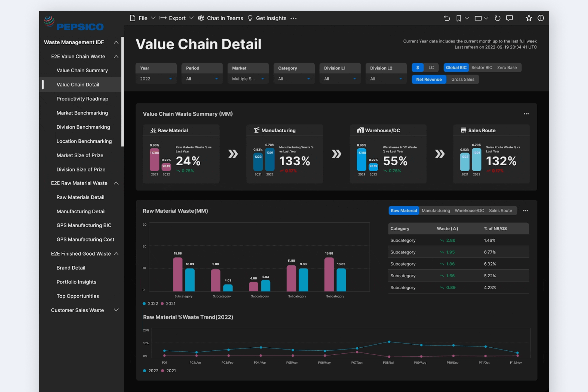Switch currency toggle to LC

point(431,68)
